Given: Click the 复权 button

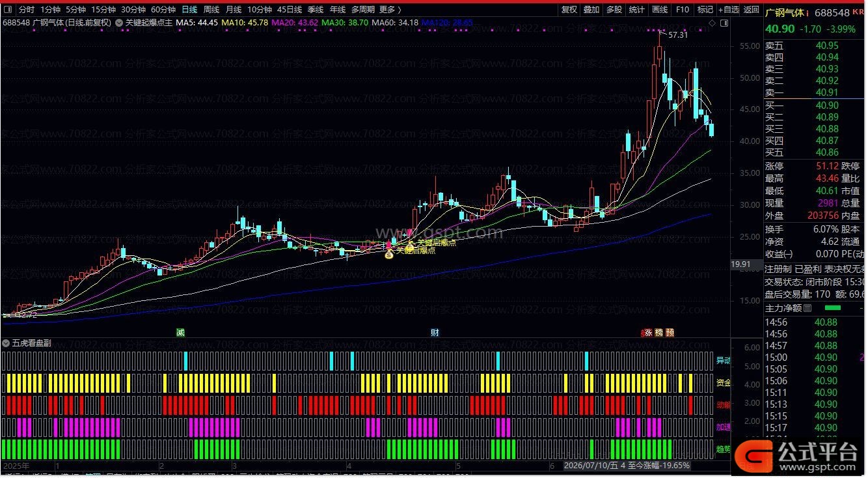Looking at the screenshot, I should click(569, 10).
